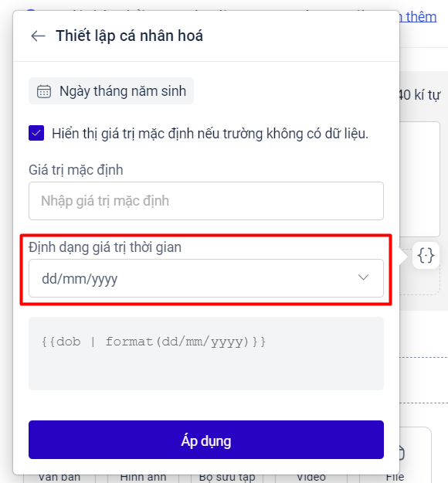
Task: Switch to the 'Văn bản' tab
Action: [59, 478]
